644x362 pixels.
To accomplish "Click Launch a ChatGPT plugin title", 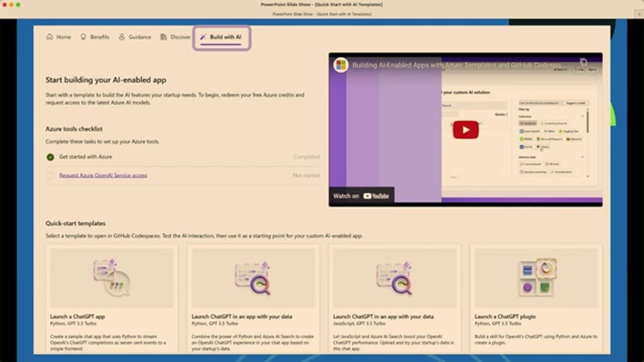I will [505, 316].
